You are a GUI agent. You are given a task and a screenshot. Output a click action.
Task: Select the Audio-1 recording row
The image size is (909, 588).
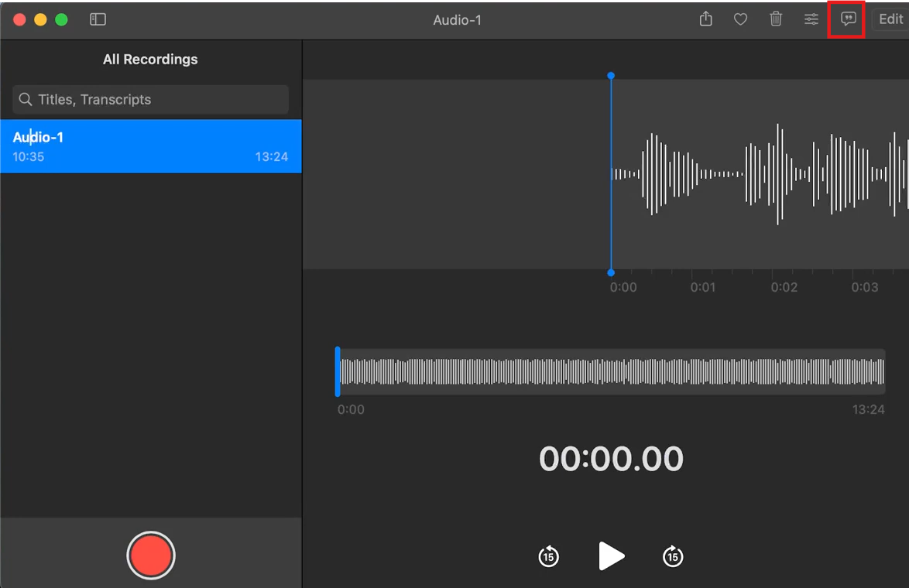(x=151, y=146)
